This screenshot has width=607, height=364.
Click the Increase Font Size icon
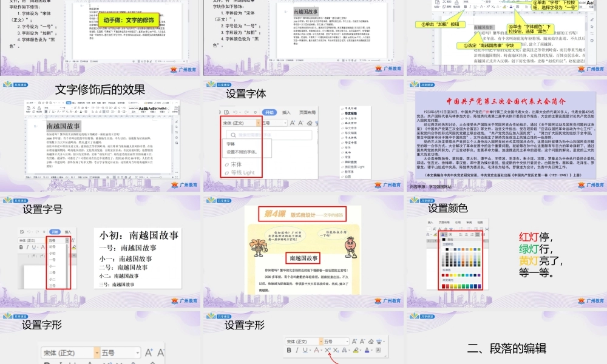(x=354, y=341)
